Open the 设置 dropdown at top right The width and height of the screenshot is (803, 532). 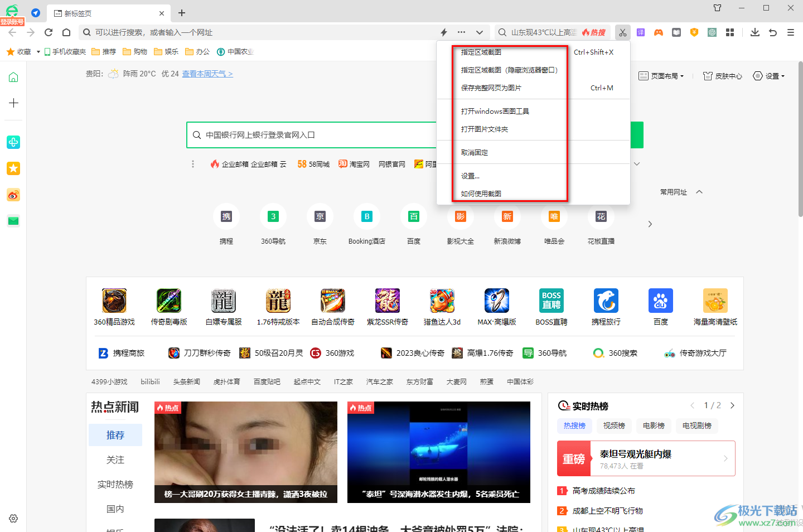tap(769, 76)
